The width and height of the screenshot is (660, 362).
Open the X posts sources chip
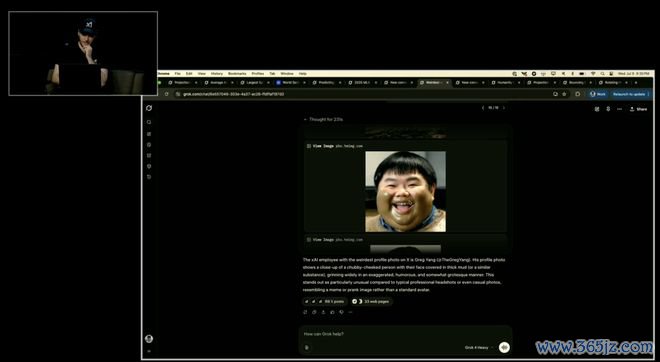(x=325, y=301)
